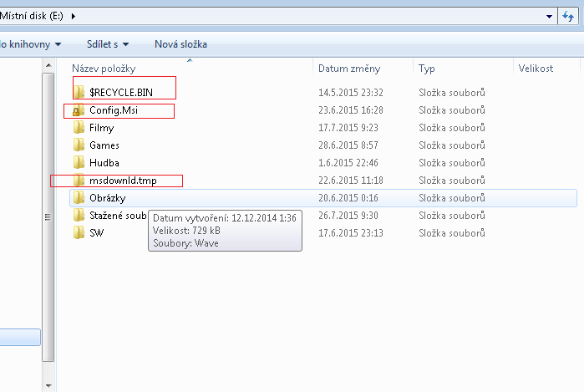The image size is (584, 392).
Task: Click the 'Velikost' column header
Action: (x=536, y=69)
